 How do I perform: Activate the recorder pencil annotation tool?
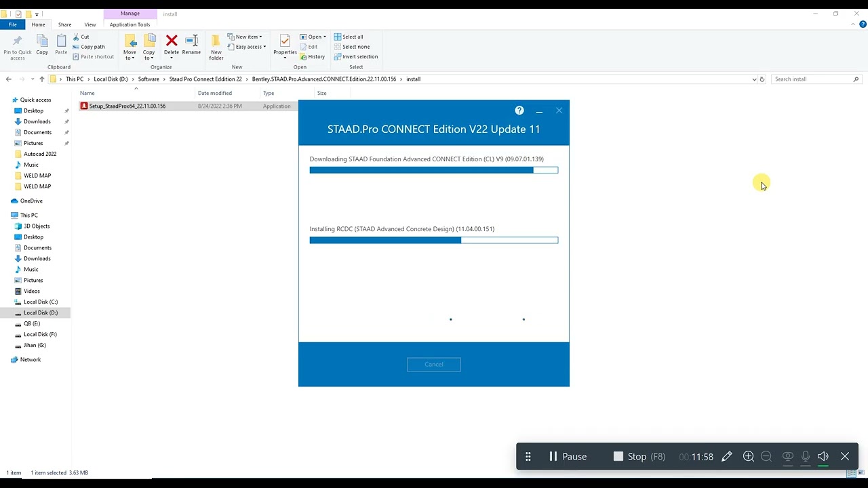[727, 457]
